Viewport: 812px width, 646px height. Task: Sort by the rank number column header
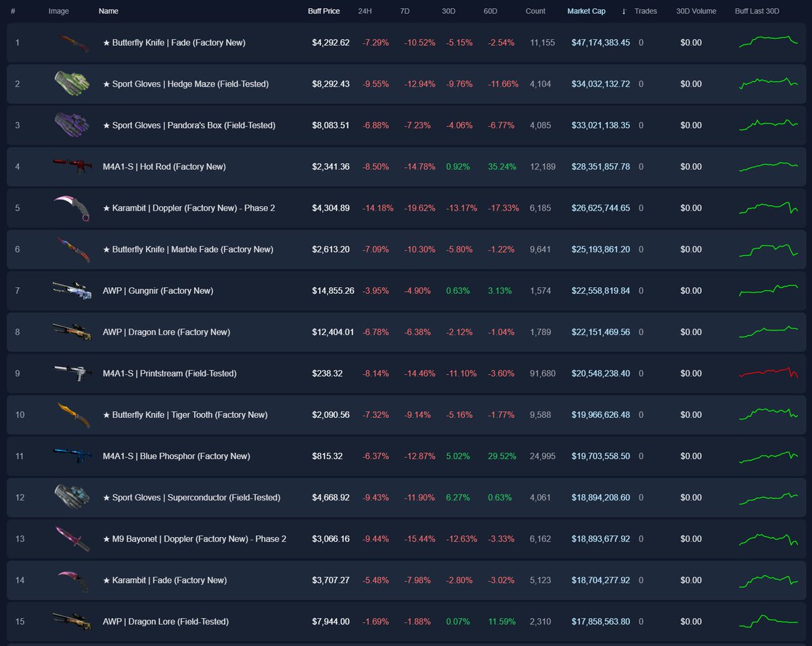coord(13,12)
